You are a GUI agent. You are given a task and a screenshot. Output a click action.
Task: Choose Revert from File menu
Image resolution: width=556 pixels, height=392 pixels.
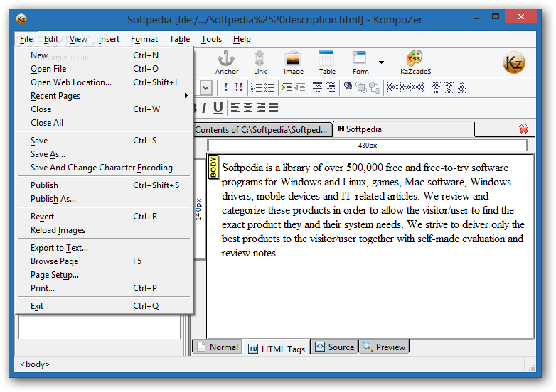click(x=105, y=217)
